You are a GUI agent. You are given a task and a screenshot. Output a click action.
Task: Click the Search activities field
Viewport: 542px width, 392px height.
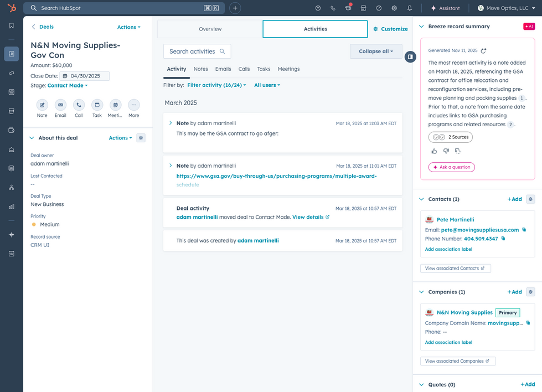pos(197,51)
